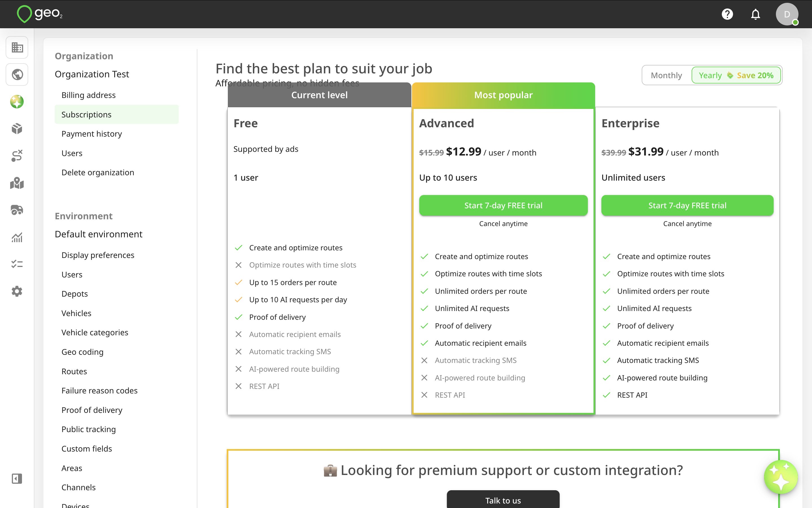The height and width of the screenshot is (508, 812).
Task: Open the checklist icon in sidebar
Action: pos(17,264)
